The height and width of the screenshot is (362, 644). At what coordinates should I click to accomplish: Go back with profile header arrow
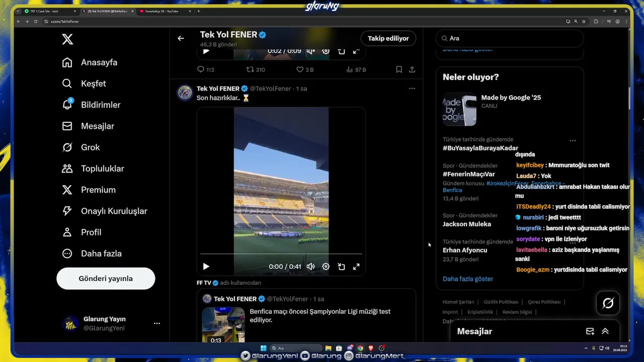(x=181, y=38)
